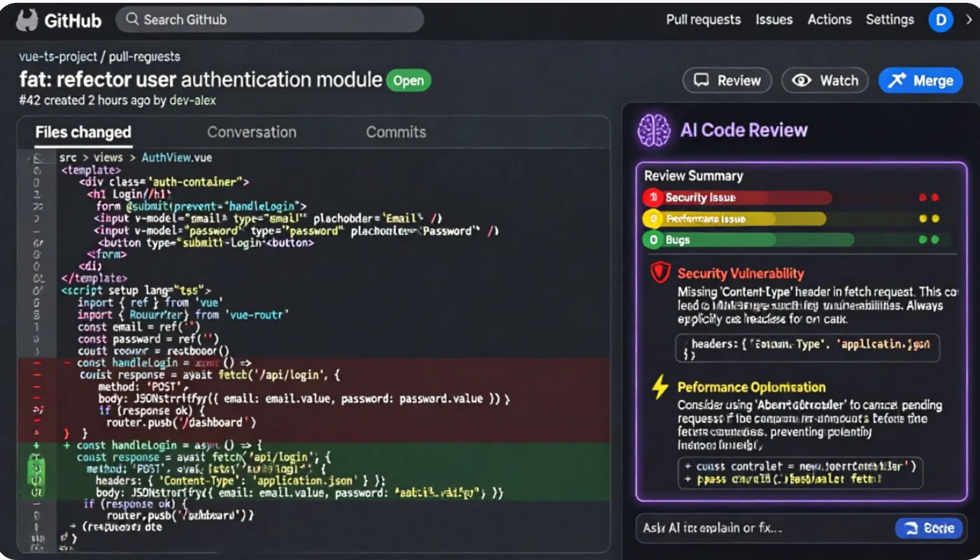This screenshot has width=980, height=560.
Task: Click the blue send button beside Ask AI
Action: 929,528
